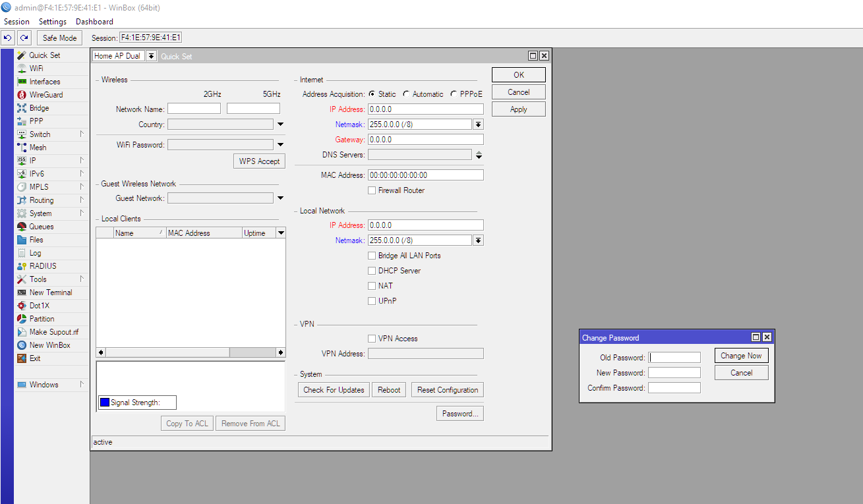Click the Redo arrow toolbar icon

click(x=24, y=38)
